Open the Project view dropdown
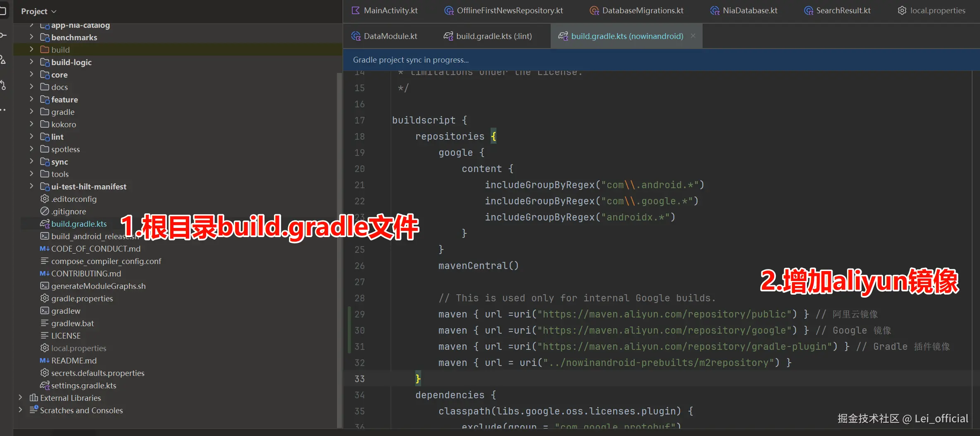Image resolution: width=980 pixels, height=436 pixels. click(x=39, y=11)
